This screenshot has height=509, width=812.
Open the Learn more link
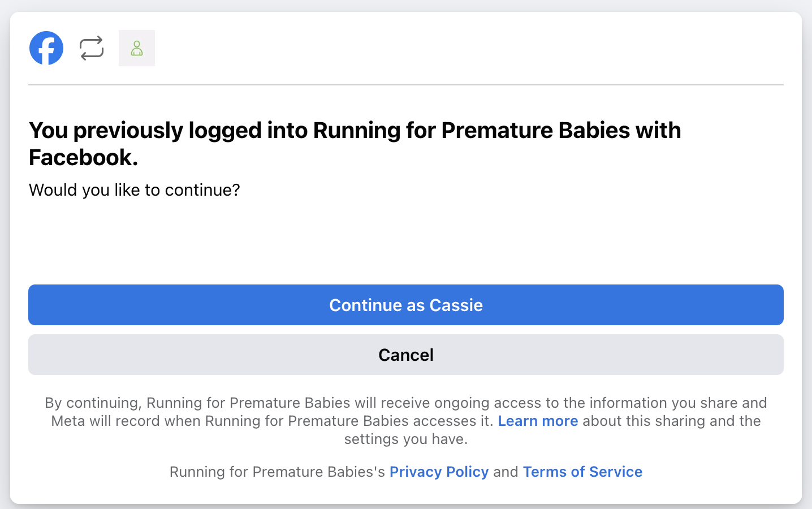click(x=538, y=421)
